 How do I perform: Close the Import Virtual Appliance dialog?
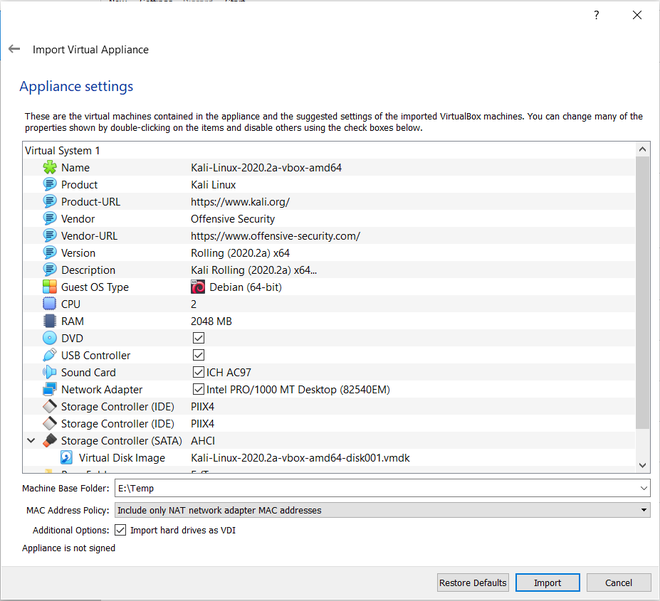[x=637, y=15]
